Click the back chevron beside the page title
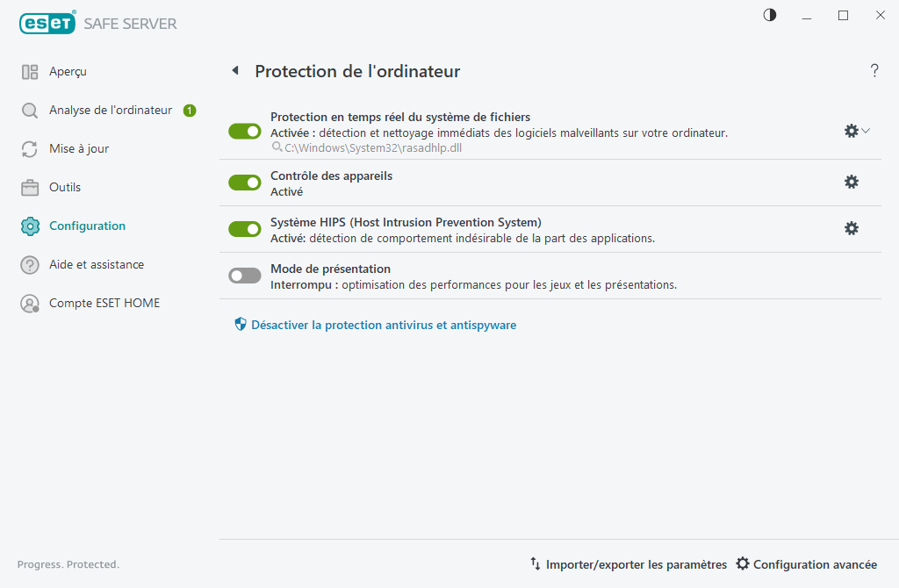 234,70
